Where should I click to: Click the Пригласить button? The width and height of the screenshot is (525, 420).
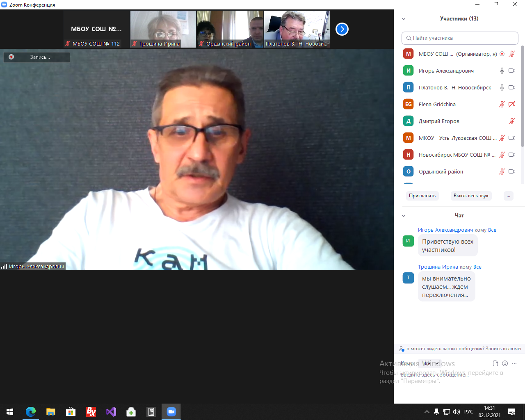pos(422,196)
